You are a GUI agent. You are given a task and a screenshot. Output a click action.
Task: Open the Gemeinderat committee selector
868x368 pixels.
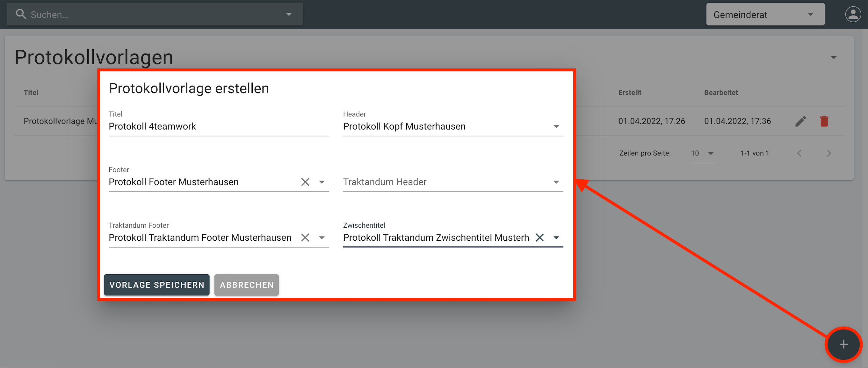(765, 14)
